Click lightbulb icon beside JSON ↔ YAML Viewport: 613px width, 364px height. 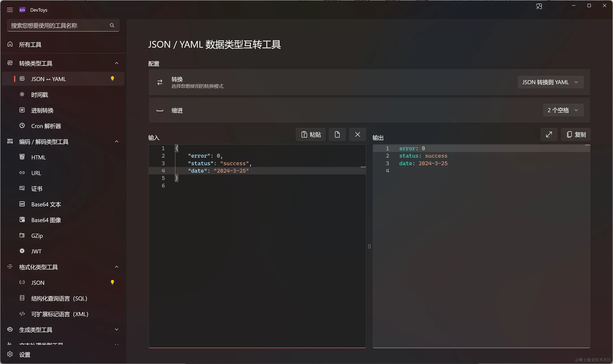112,79
